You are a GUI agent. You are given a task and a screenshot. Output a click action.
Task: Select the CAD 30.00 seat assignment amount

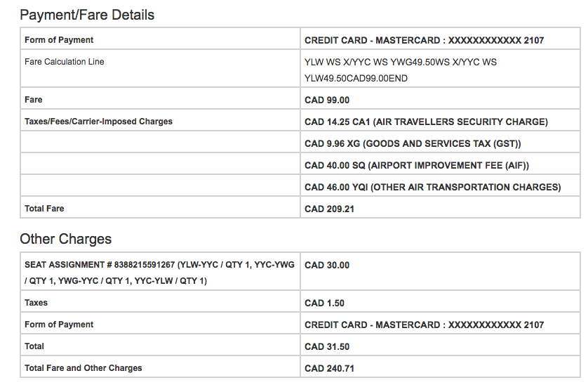click(x=327, y=265)
